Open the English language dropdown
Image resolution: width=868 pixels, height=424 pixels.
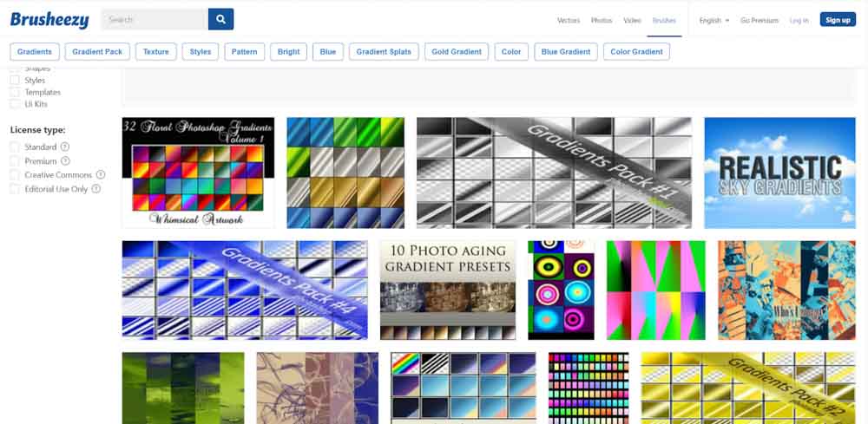point(713,20)
